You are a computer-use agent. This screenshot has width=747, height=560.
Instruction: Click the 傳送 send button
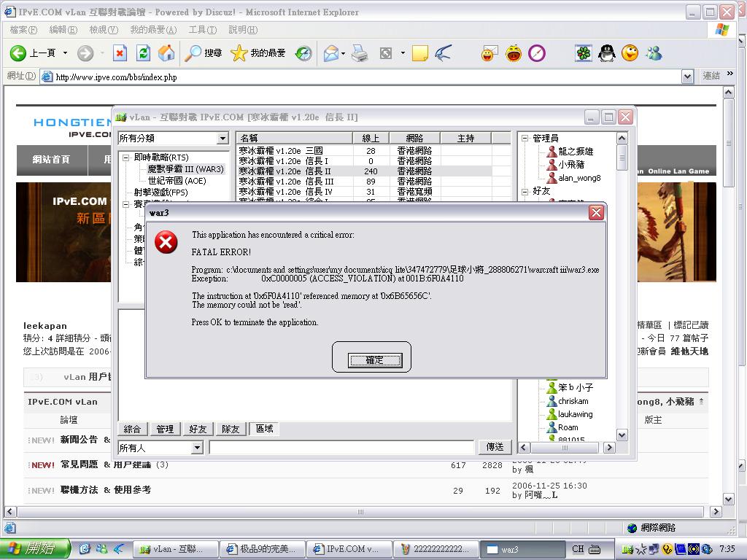click(x=495, y=447)
